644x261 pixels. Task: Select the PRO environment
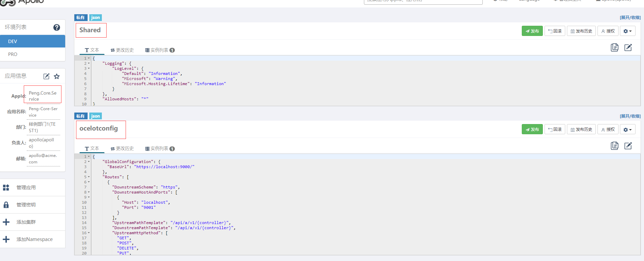[x=33, y=54]
